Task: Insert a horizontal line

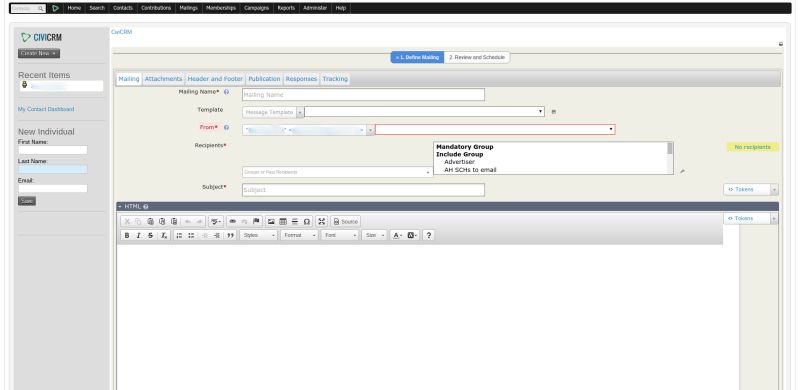Action: click(x=294, y=222)
